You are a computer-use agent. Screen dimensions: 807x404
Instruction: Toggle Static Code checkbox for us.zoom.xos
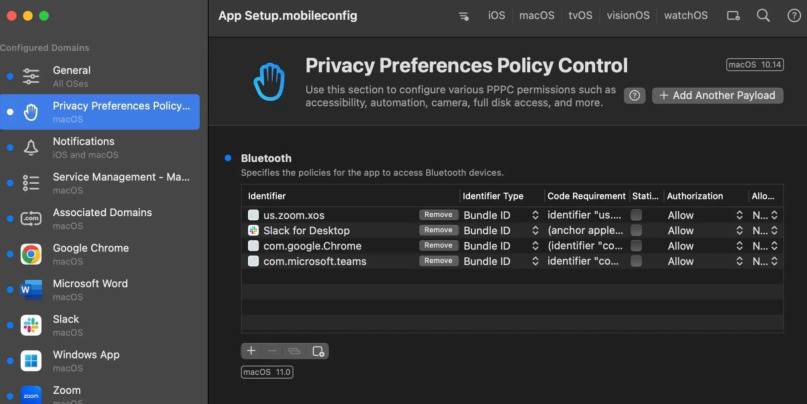coord(636,215)
